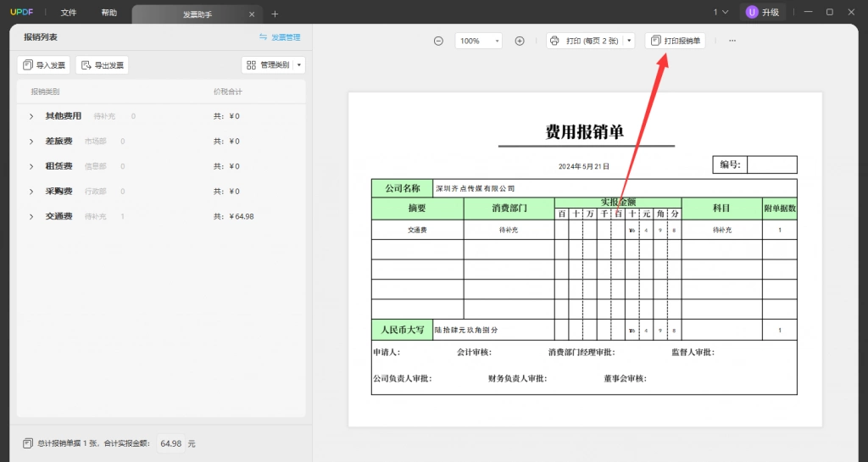Screen dimensions: 868x462
Task: Click 打印报销单 button
Action: (676, 41)
